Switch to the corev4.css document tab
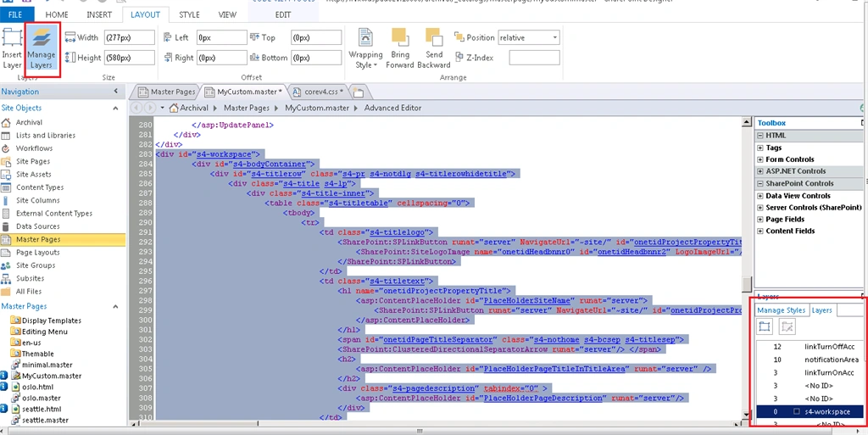Viewport: 868px width, 435px height. [319, 92]
